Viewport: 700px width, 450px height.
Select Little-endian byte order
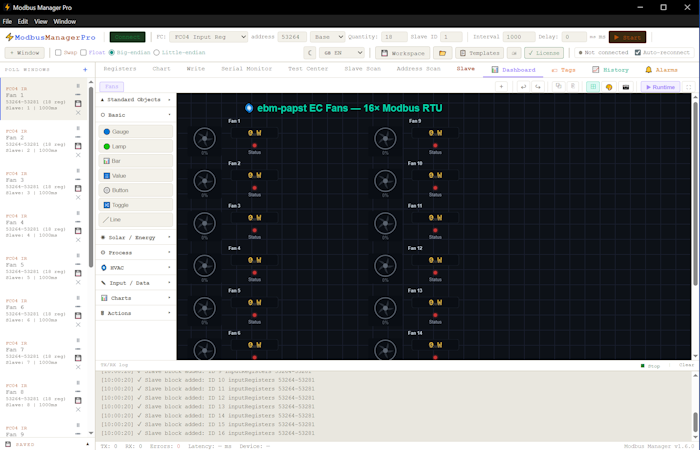pos(156,53)
